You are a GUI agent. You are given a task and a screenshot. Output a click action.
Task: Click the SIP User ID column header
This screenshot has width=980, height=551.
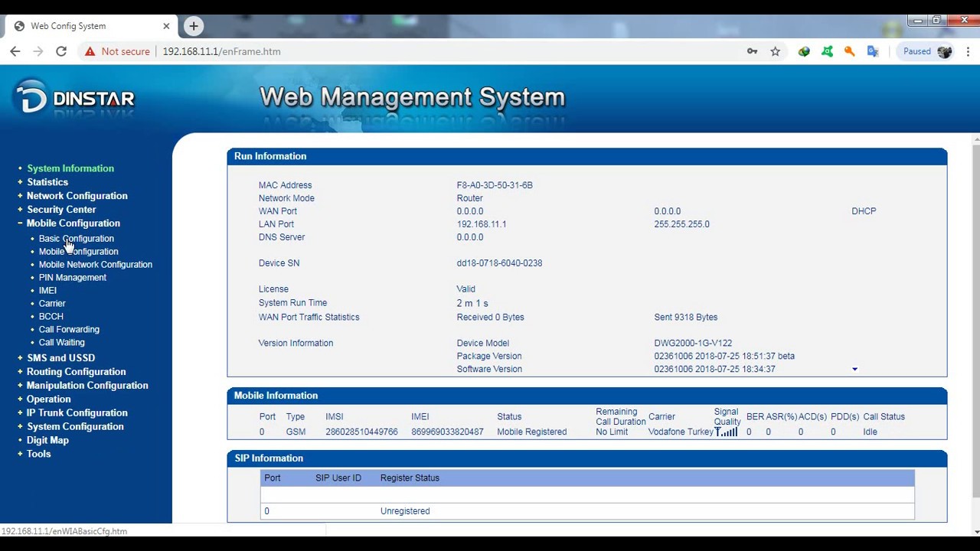click(x=338, y=478)
